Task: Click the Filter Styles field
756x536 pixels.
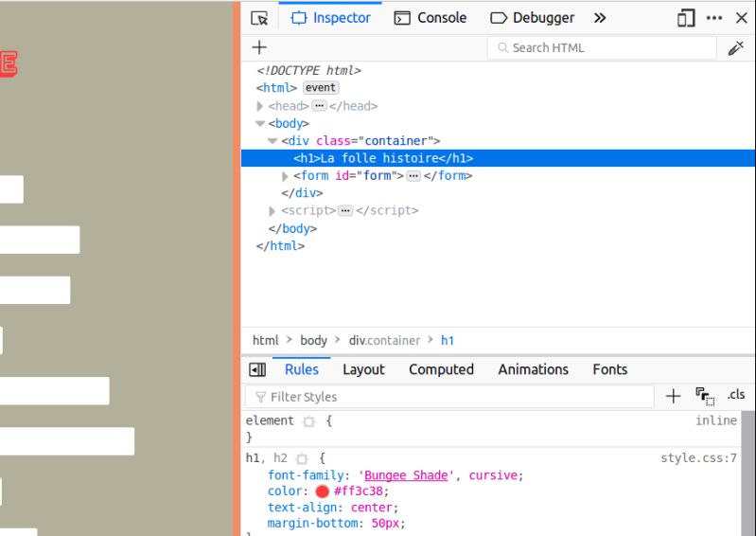Action: tap(449, 397)
